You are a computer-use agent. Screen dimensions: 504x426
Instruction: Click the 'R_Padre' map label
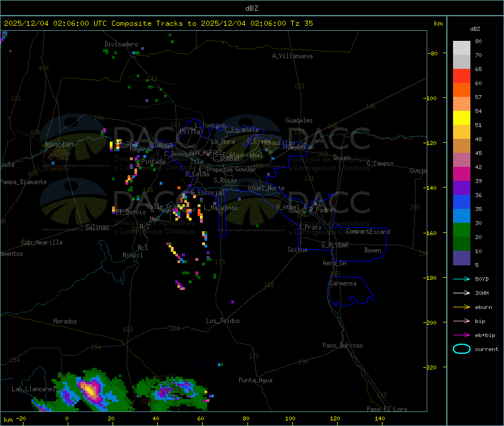click(321, 210)
